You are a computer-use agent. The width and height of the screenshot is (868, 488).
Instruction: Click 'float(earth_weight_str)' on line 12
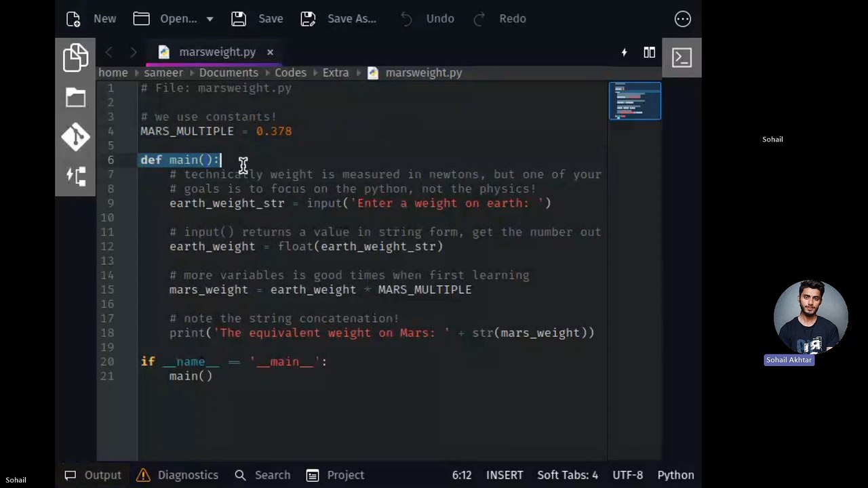pyautogui.click(x=360, y=247)
